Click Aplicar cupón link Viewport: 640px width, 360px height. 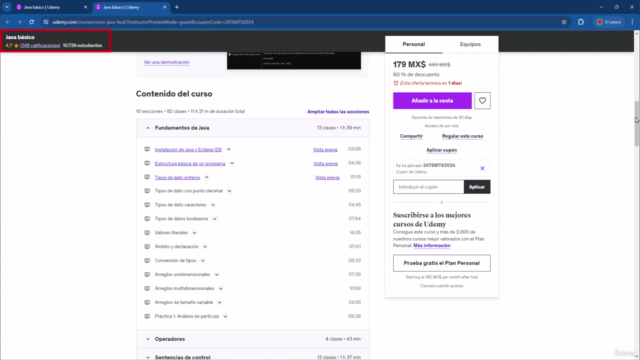442,150
